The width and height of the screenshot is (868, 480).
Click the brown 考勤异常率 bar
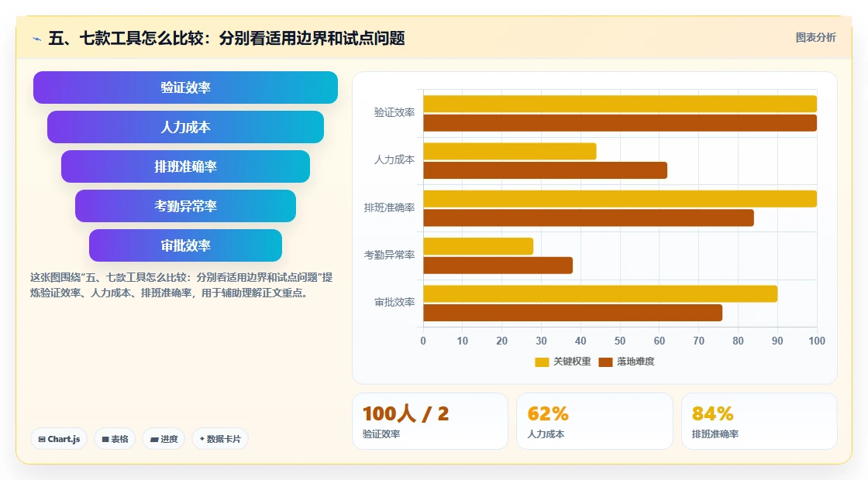498,266
